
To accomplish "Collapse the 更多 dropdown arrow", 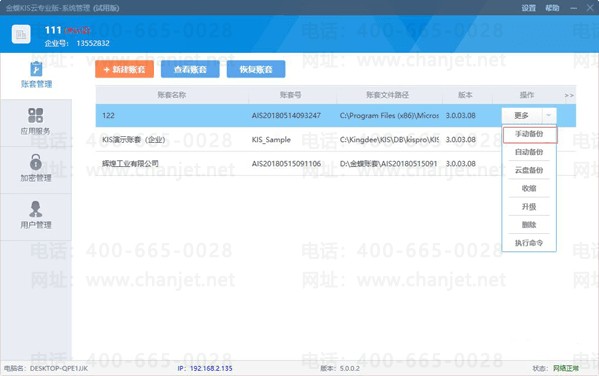I will coord(549,115).
